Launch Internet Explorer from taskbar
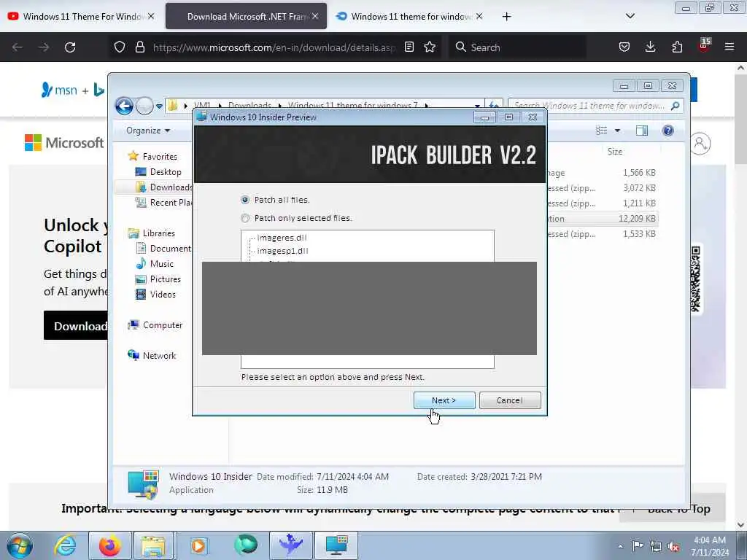This screenshot has height=560, width=747. click(x=65, y=545)
